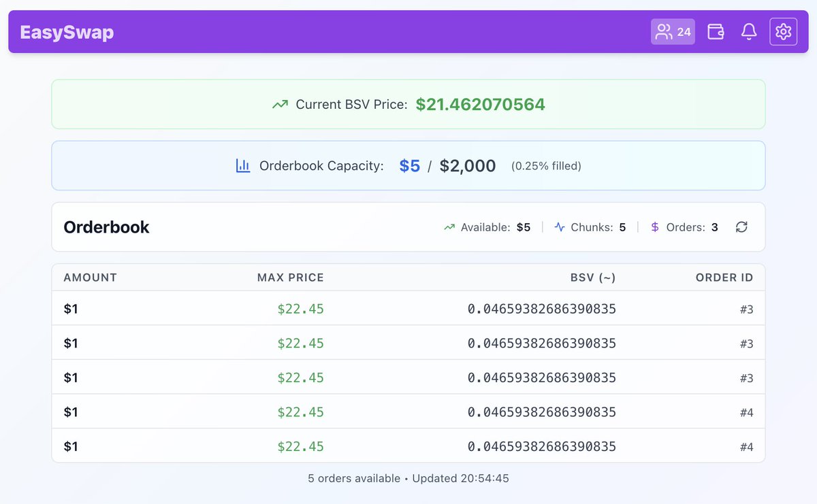Screen dimensions: 817x504
Task: Select the first order row with ID #3
Action: (x=408, y=308)
